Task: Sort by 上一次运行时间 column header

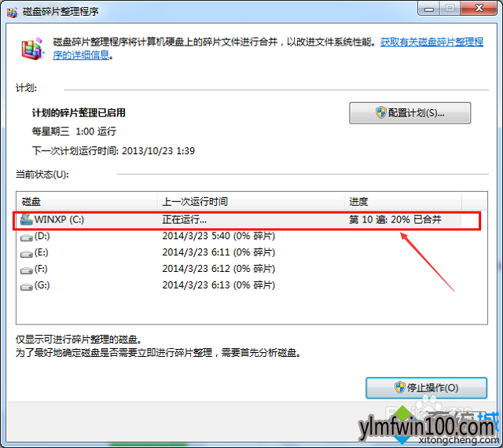Action: (x=251, y=201)
